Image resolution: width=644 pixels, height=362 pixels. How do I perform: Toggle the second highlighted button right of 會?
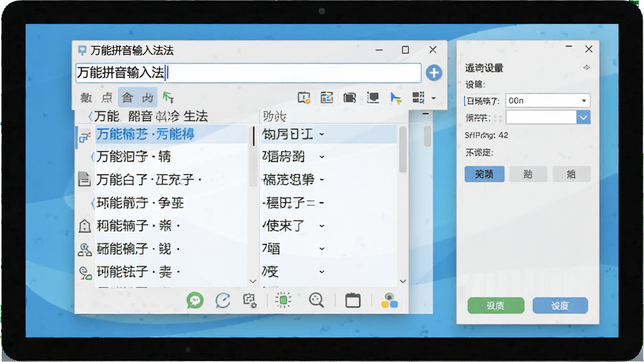[147, 97]
